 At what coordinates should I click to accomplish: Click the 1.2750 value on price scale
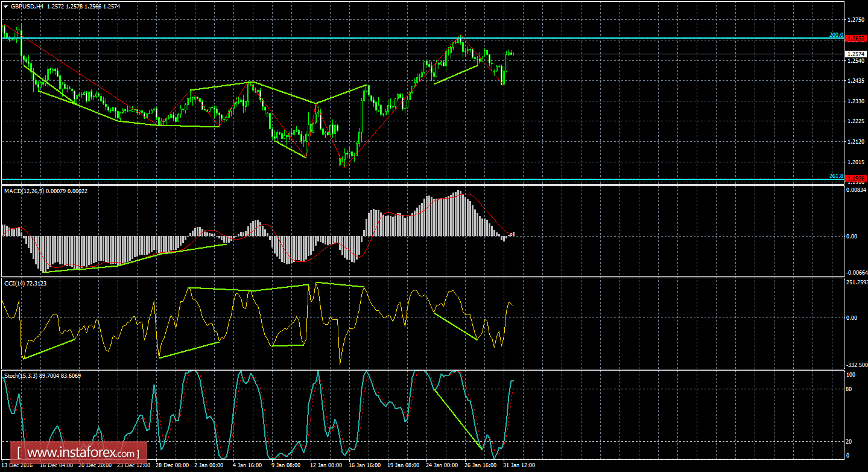(x=855, y=20)
